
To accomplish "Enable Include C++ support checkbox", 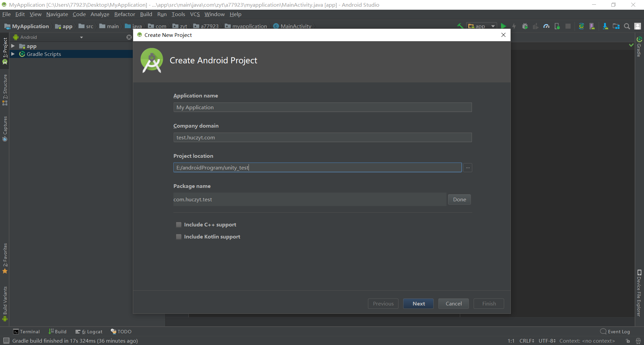I will coord(179,224).
